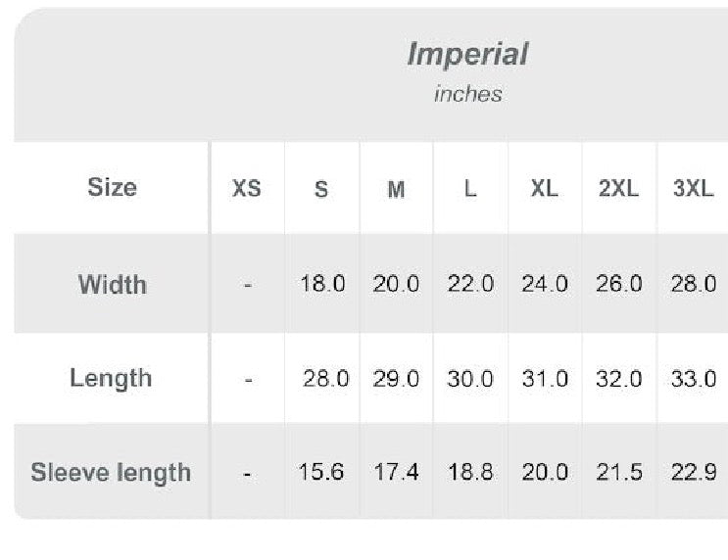This screenshot has width=728, height=560.
Task: Select the 2XL size column header
Action: pyautogui.click(x=618, y=189)
